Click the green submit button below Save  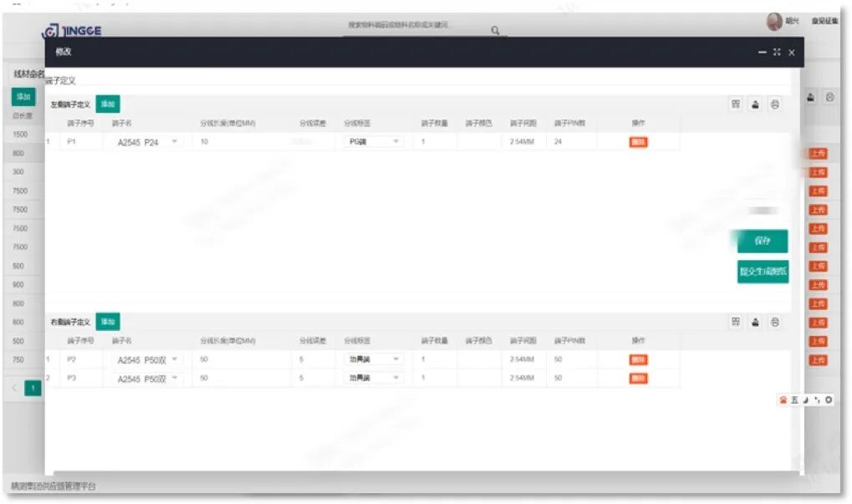[763, 272]
